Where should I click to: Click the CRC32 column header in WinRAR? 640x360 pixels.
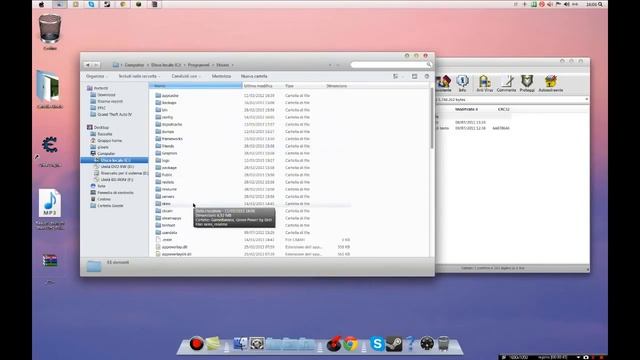504,109
